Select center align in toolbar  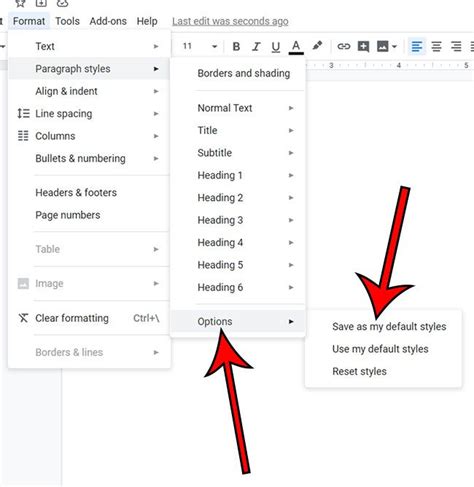click(x=436, y=46)
